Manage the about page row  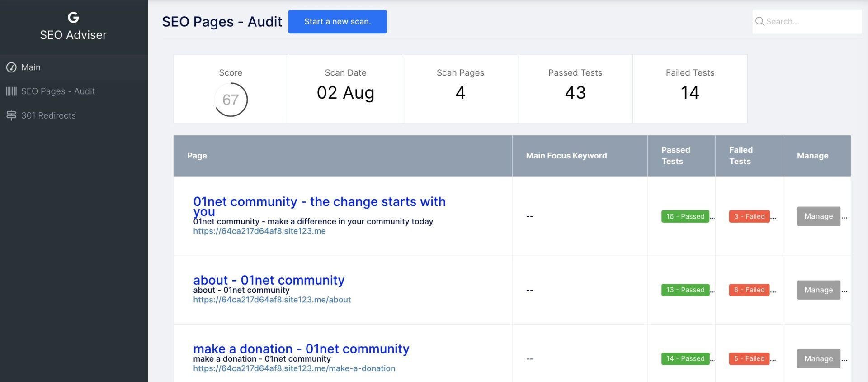(x=818, y=290)
